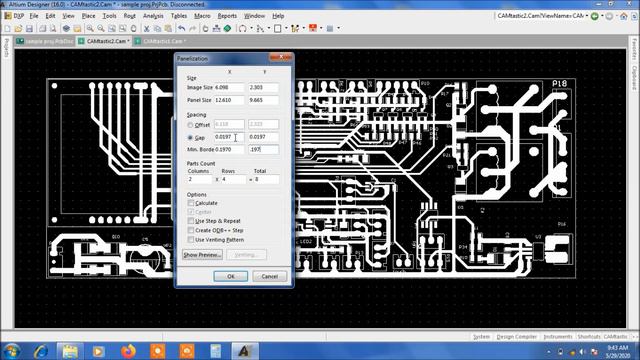Click the New document icon in the toolbar
640x360 pixels.
click(x=7, y=29)
